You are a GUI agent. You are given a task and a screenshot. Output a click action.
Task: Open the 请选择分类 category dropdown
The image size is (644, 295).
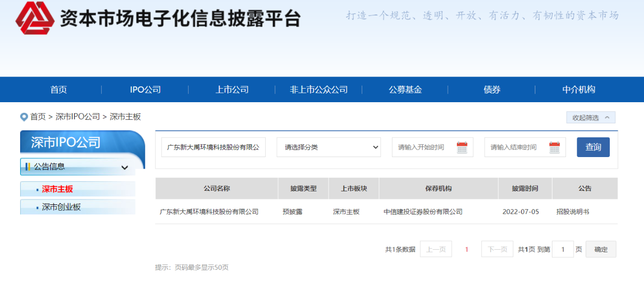click(329, 147)
